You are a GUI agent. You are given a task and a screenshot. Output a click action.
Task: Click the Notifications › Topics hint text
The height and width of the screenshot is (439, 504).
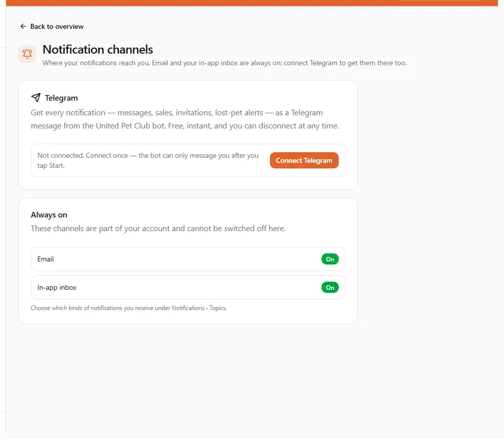[x=128, y=308]
